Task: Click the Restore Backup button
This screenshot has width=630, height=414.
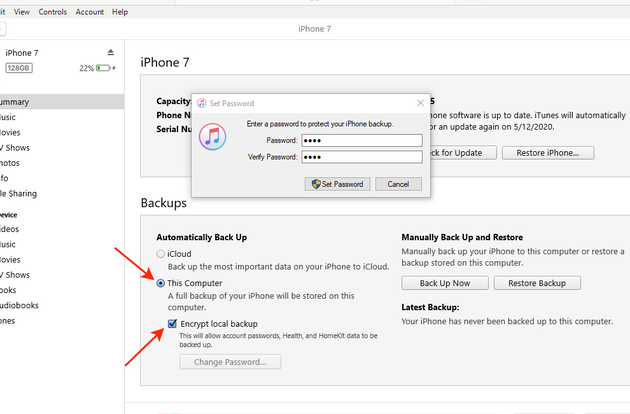Action: pyautogui.click(x=537, y=283)
